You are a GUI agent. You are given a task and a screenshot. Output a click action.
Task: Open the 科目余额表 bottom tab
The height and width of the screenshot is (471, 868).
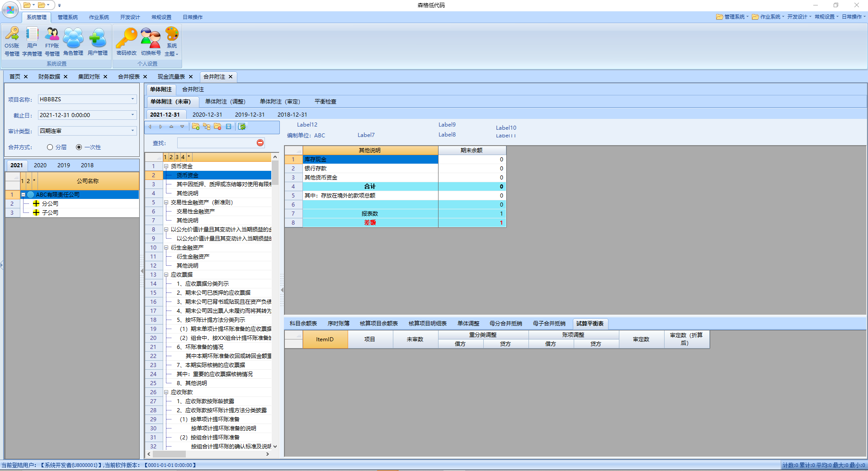coord(303,324)
